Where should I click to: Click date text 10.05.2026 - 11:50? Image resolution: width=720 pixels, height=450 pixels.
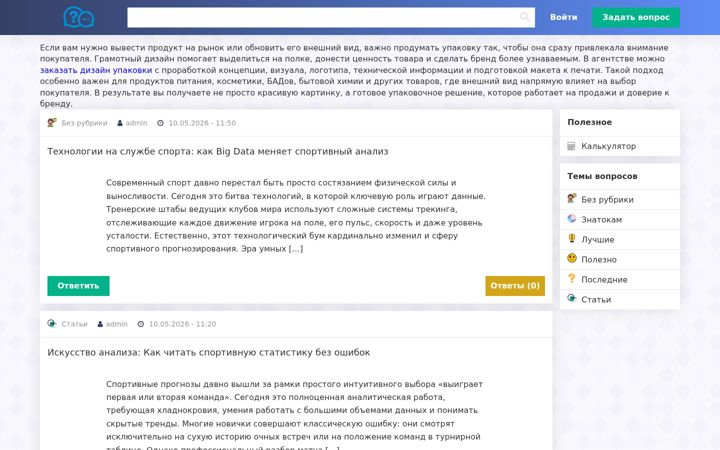[x=202, y=123]
